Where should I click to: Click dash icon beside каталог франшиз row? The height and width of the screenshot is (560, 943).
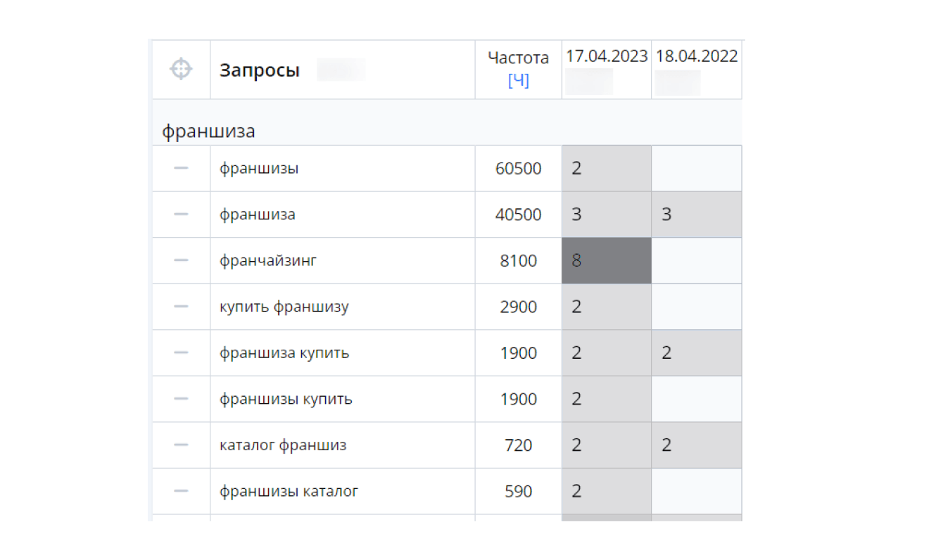click(x=181, y=445)
